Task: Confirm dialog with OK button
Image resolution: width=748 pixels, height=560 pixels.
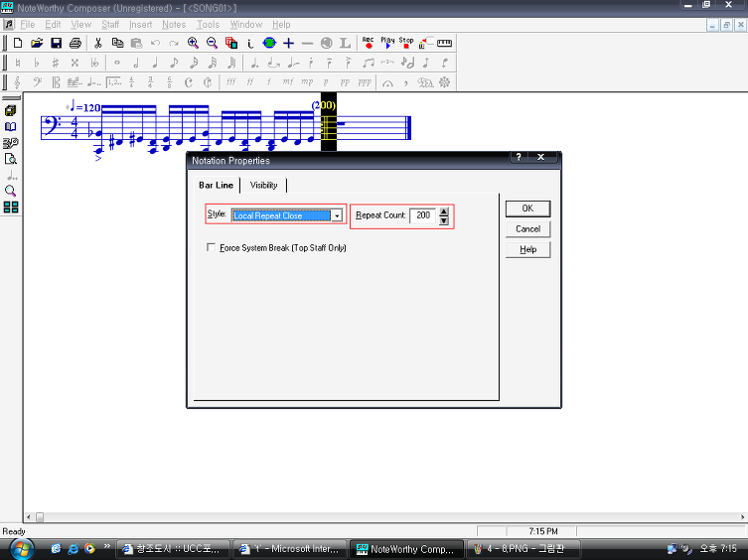Action: 527,209
